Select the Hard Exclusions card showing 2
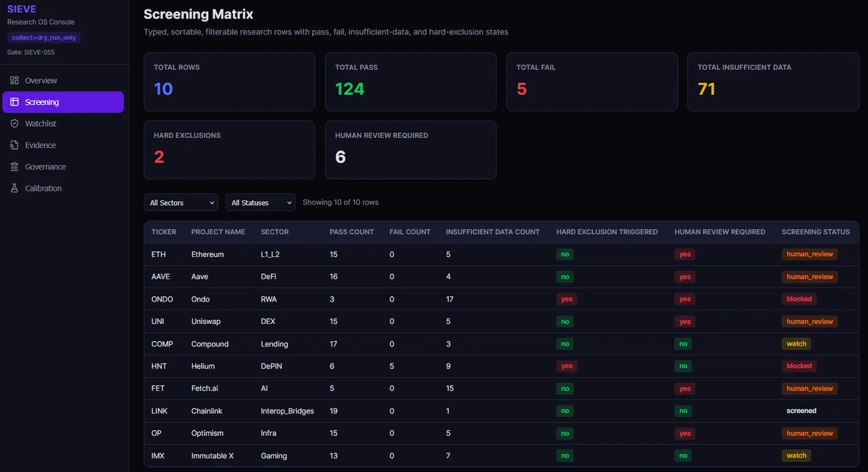This screenshot has height=472, width=868. (x=229, y=150)
